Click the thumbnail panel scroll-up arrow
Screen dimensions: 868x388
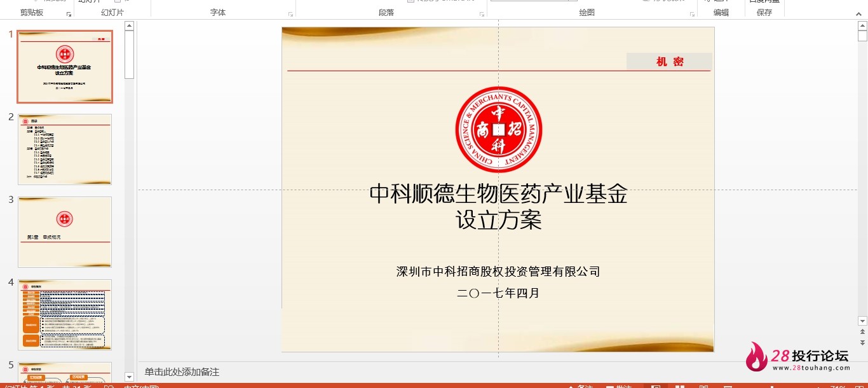point(129,25)
